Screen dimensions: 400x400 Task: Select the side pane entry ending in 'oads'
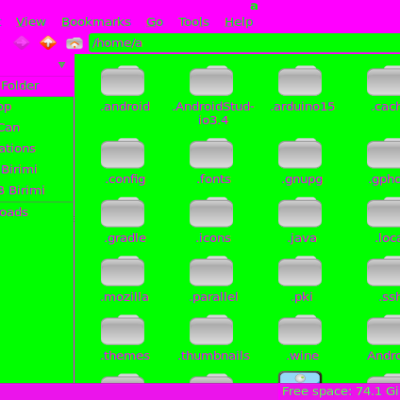pyautogui.click(x=37, y=212)
